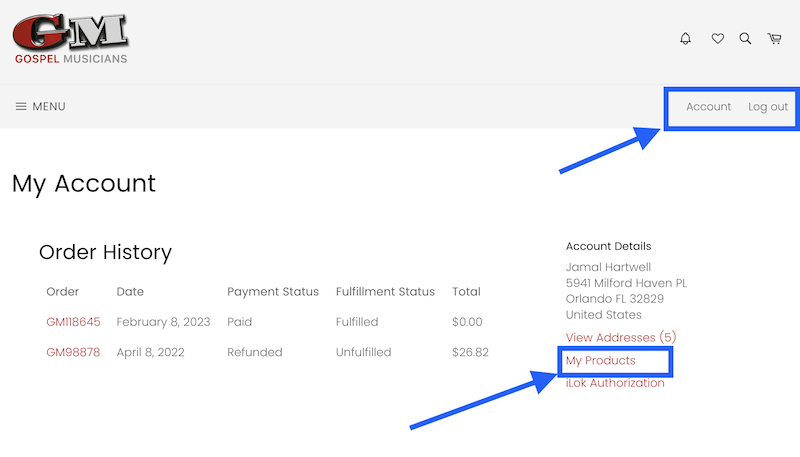The height and width of the screenshot is (457, 800).
Task: Go to the Account link
Action: point(708,107)
